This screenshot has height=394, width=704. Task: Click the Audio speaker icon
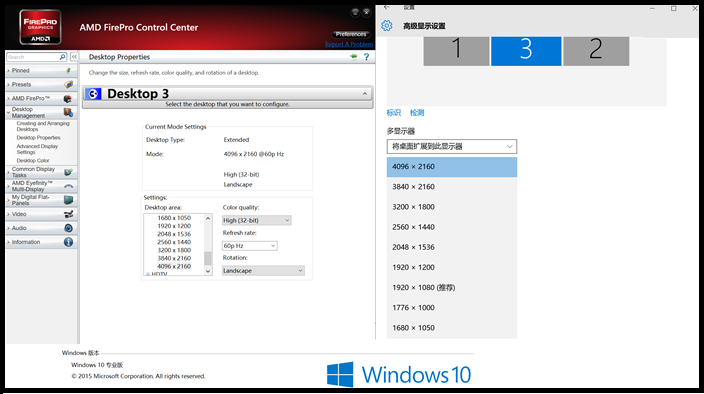coord(68,228)
